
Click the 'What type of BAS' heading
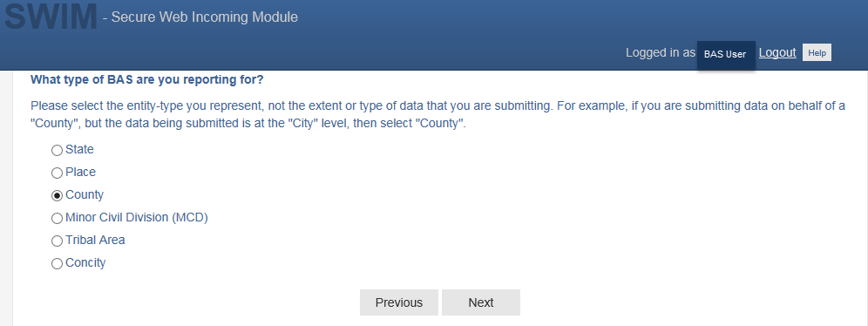click(146, 79)
